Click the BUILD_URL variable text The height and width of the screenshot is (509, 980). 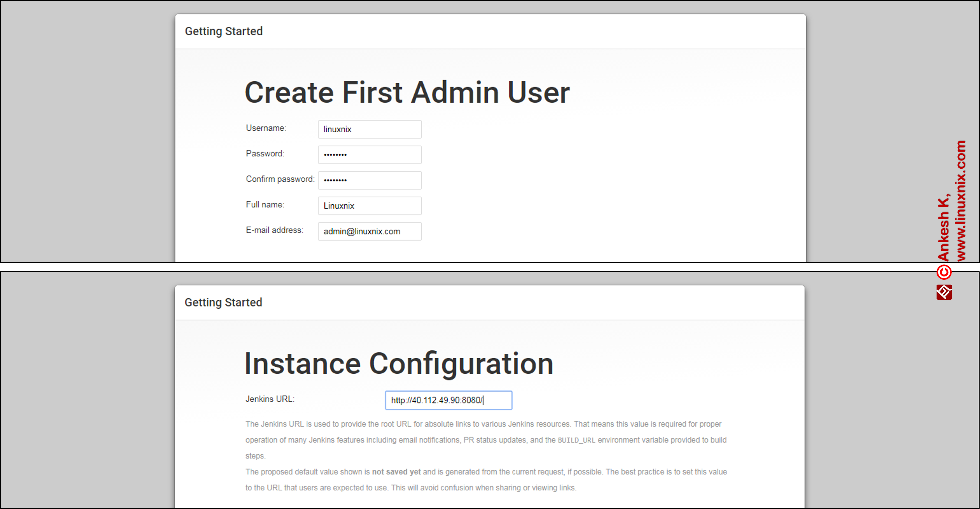point(576,440)
